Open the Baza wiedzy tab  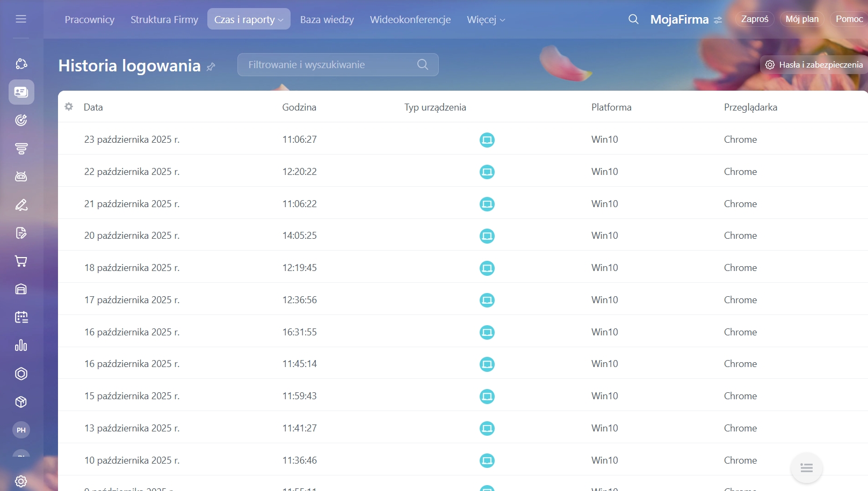pos(327,20)
